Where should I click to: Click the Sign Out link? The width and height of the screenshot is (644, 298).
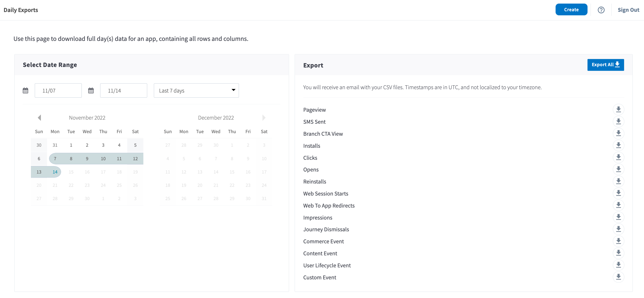tap(628, 10)
